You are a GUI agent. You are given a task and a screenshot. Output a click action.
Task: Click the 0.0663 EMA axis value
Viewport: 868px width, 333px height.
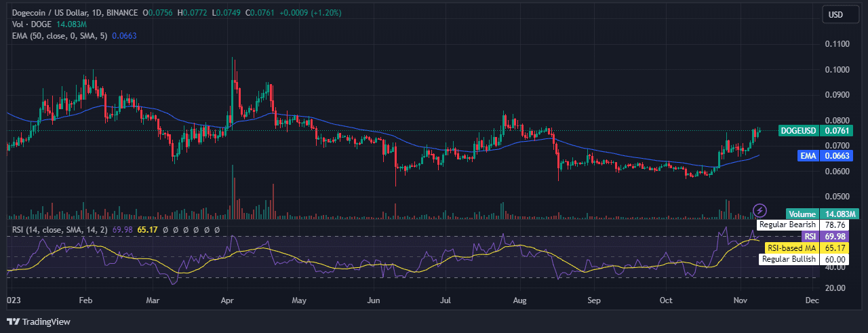coord(836,155)
